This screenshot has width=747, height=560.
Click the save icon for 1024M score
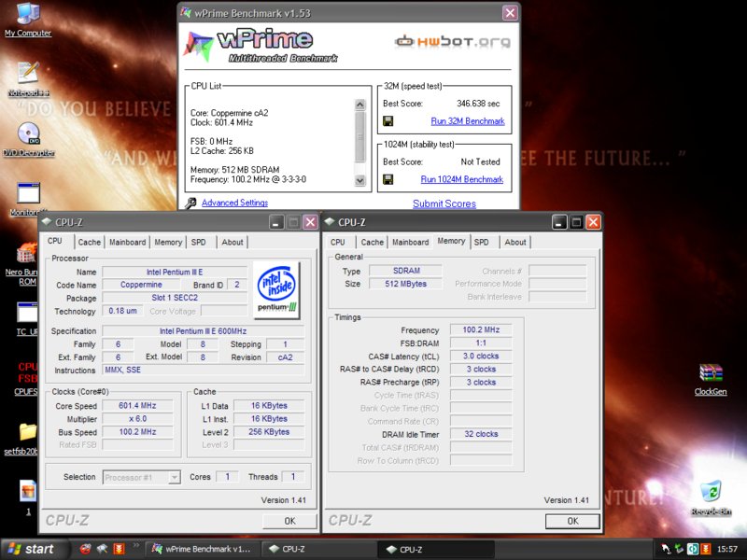[x=388, y=179]
